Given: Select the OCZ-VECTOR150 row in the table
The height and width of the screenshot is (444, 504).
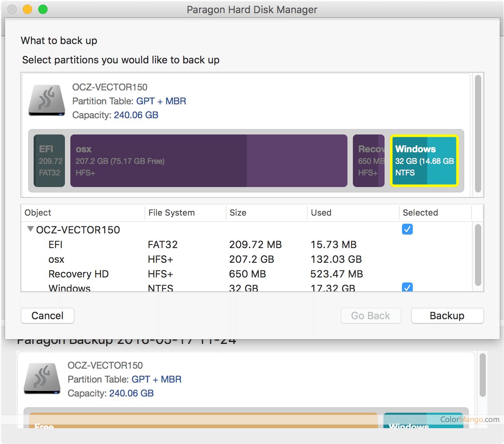Looking at the screenshot, I should click(247, 230).
